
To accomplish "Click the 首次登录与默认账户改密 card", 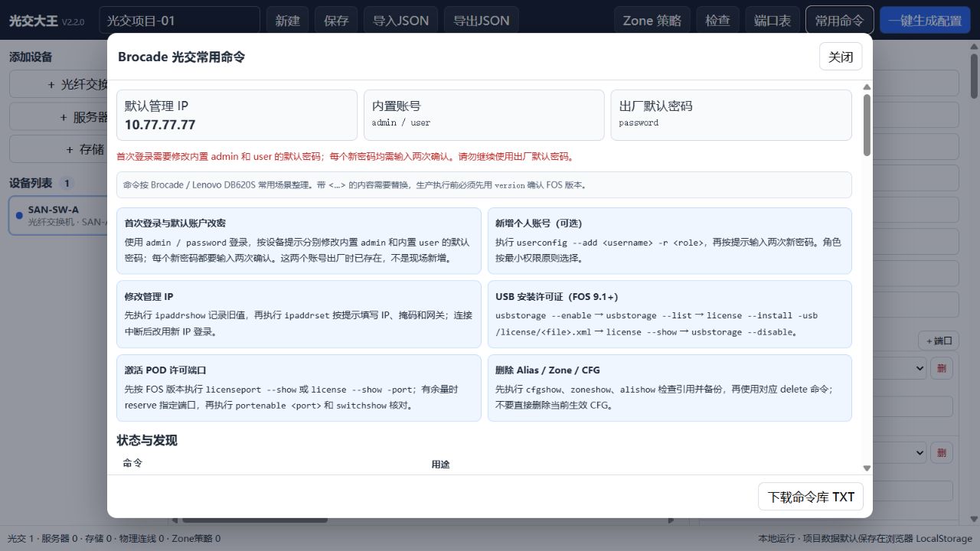I will (x=299, y=240).
